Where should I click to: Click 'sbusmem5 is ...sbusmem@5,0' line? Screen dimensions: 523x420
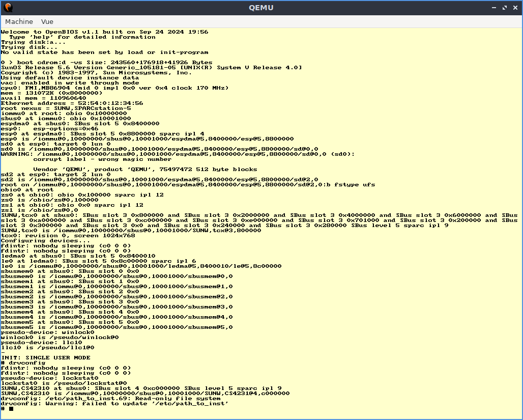117,327
